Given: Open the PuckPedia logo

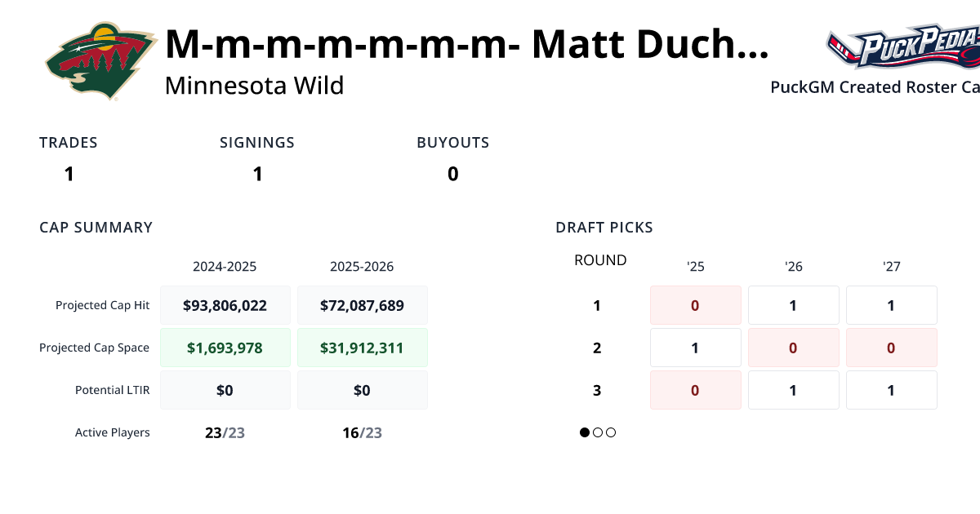Looking at the screenshot, I should point(902,47).
